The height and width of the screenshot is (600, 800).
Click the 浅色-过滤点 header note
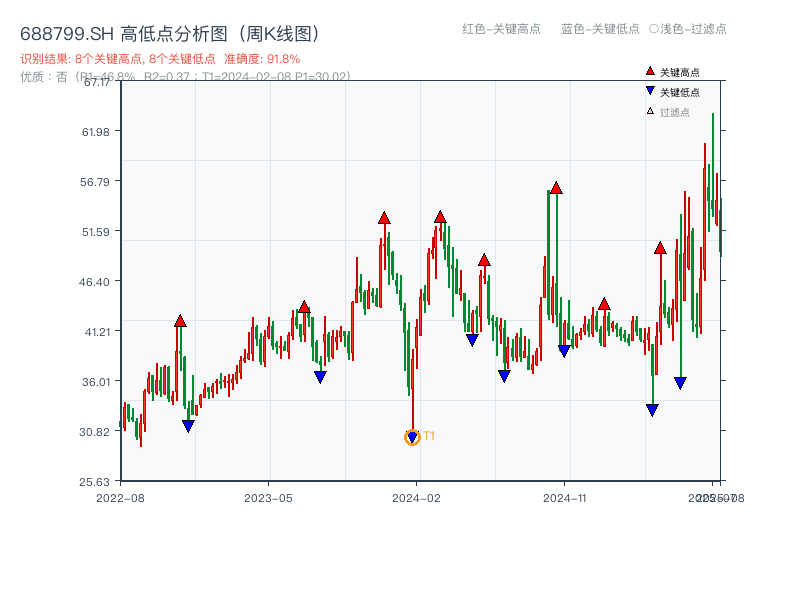tap(688, 29)
